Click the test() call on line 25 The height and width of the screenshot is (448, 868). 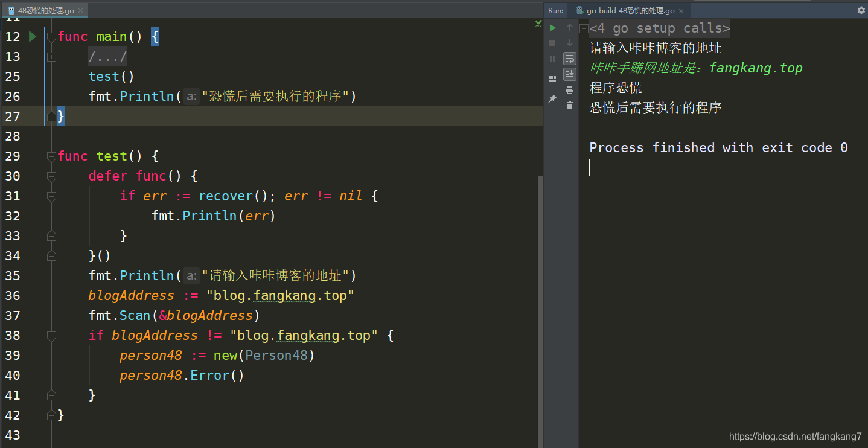pos(111,77)
